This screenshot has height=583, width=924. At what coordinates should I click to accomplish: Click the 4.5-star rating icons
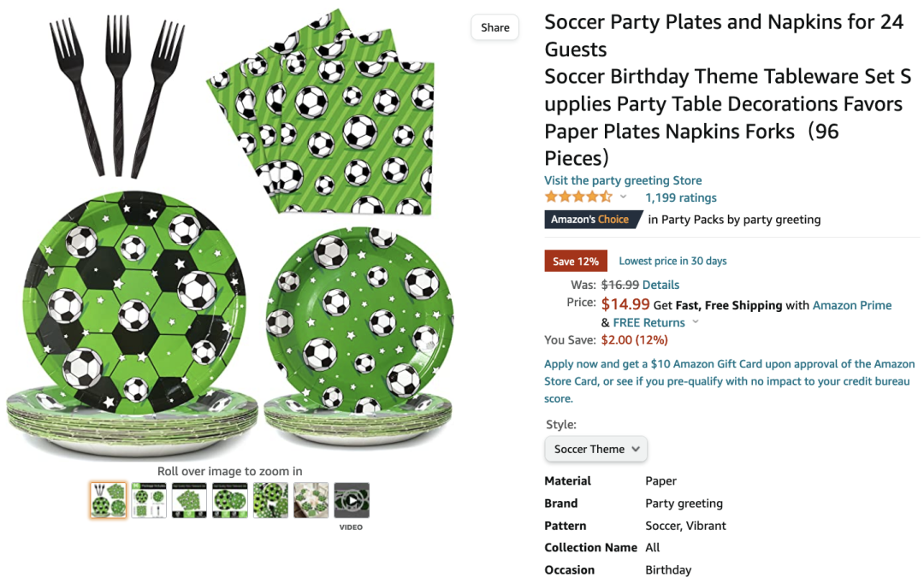pos(578,197)
